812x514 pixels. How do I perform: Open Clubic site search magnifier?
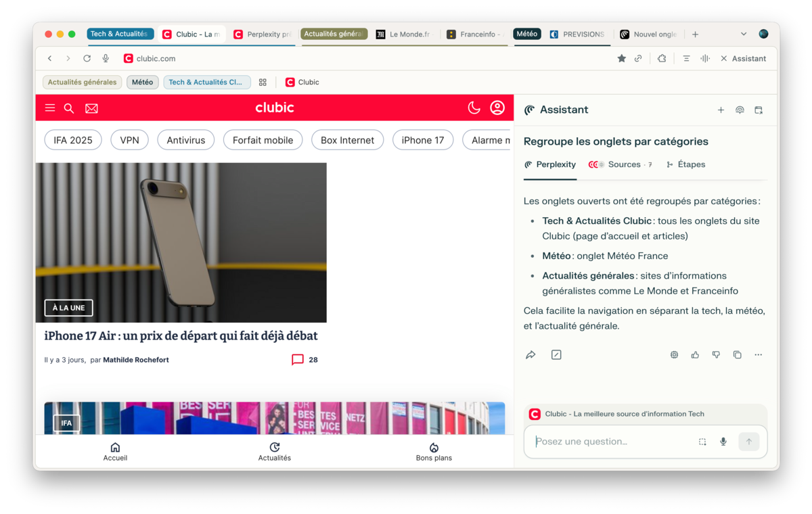(x=69, y=108)
